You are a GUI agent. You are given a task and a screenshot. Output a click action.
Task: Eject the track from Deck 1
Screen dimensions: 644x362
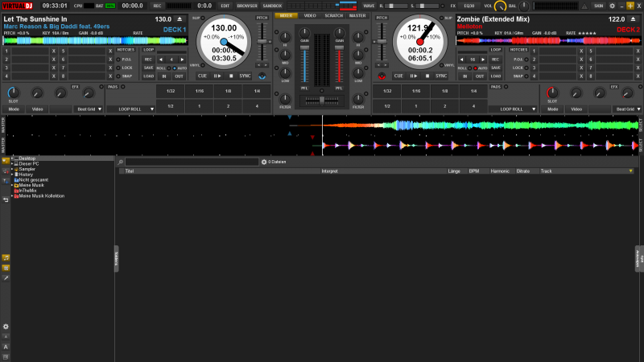point(180,19)
